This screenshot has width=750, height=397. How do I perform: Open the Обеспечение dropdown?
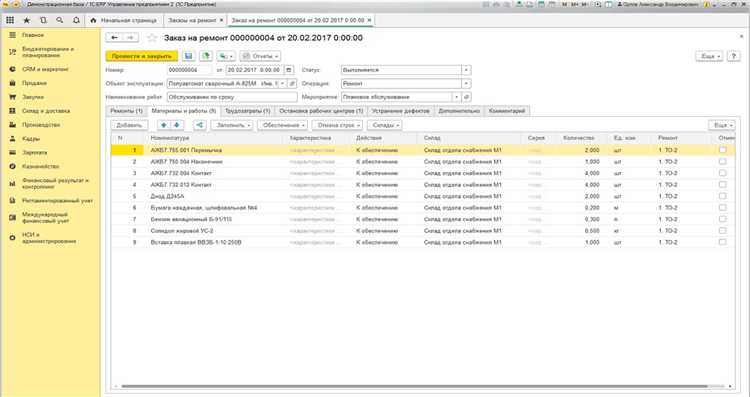pyautogui.click(x=282, y=125)
